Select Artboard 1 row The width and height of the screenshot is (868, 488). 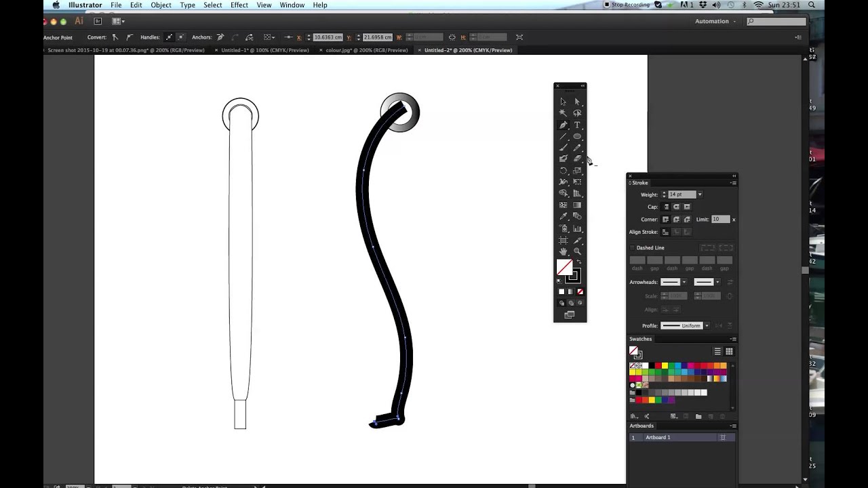click(x=682, y=438)
